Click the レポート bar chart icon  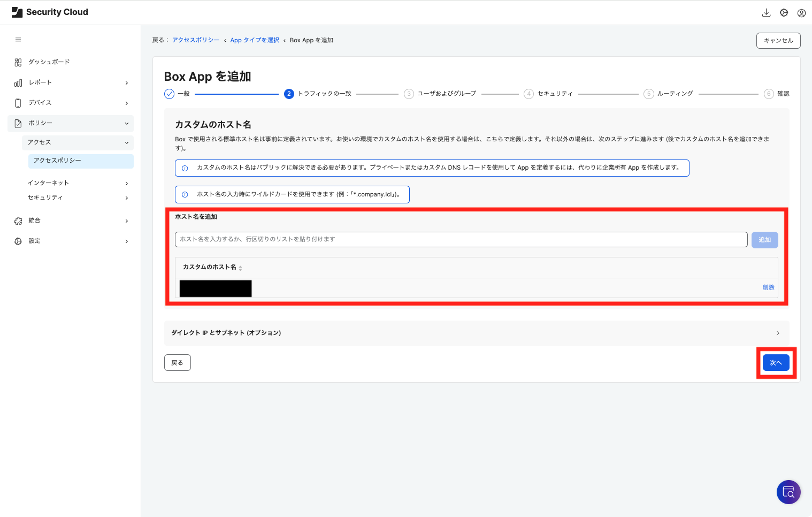tap(18, 82)
